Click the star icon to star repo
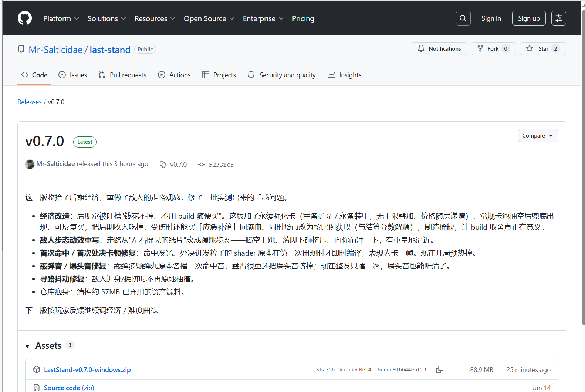Viewport: 585px width, 392px height. (x=530, y=48)
